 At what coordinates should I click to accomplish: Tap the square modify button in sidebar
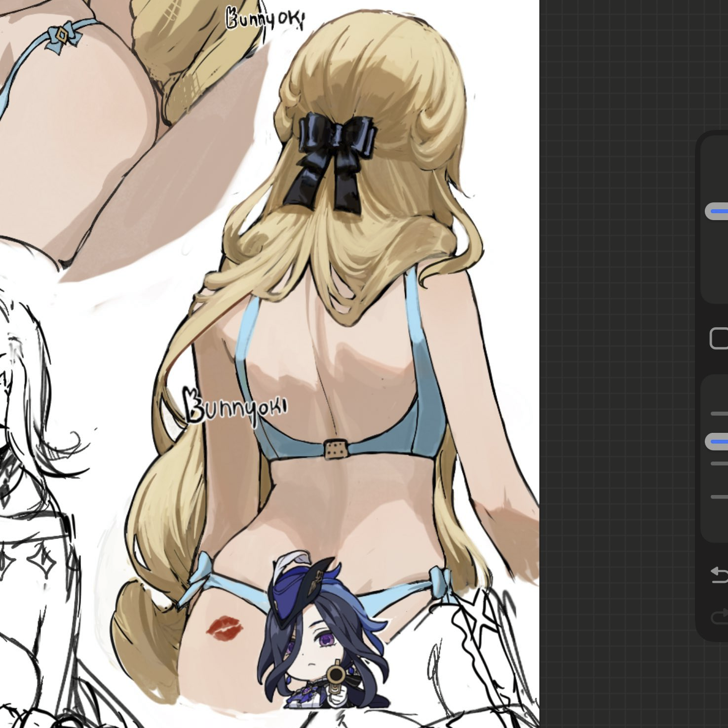(x=719, y=339)
